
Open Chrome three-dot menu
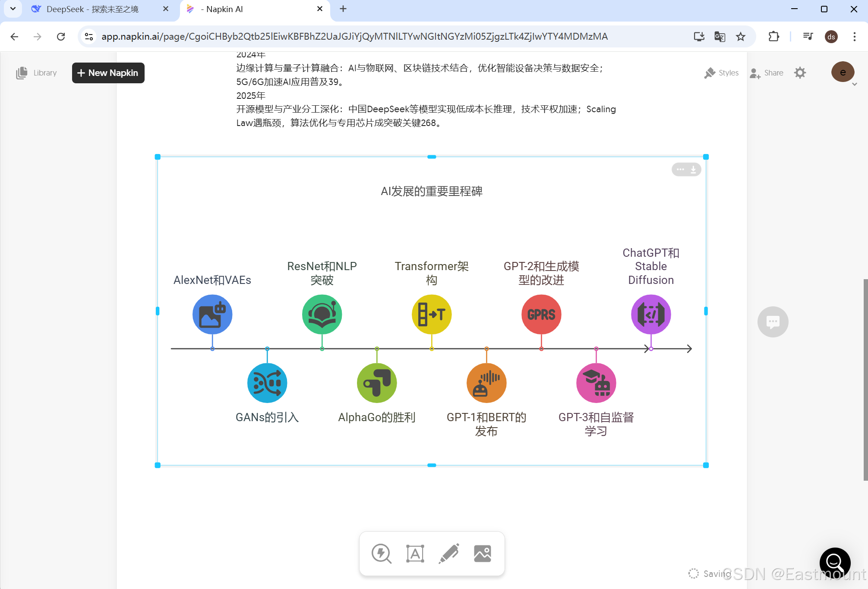[854, 37]
